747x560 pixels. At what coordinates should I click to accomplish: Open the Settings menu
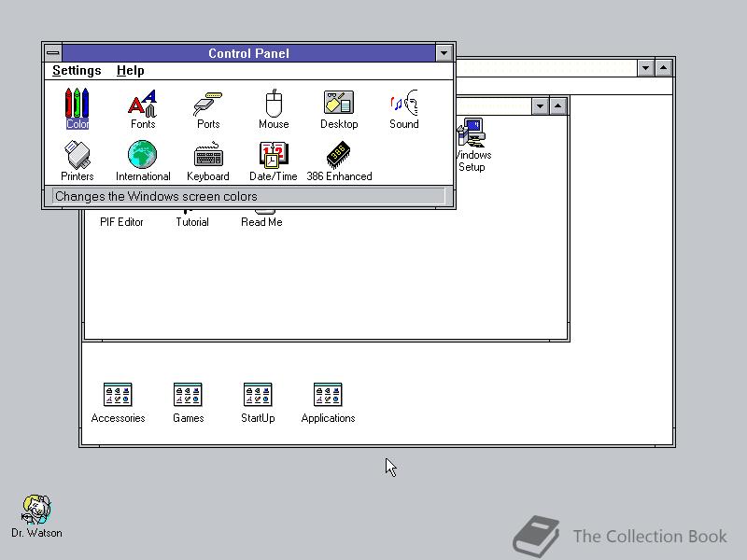click(x=77, y=71)
